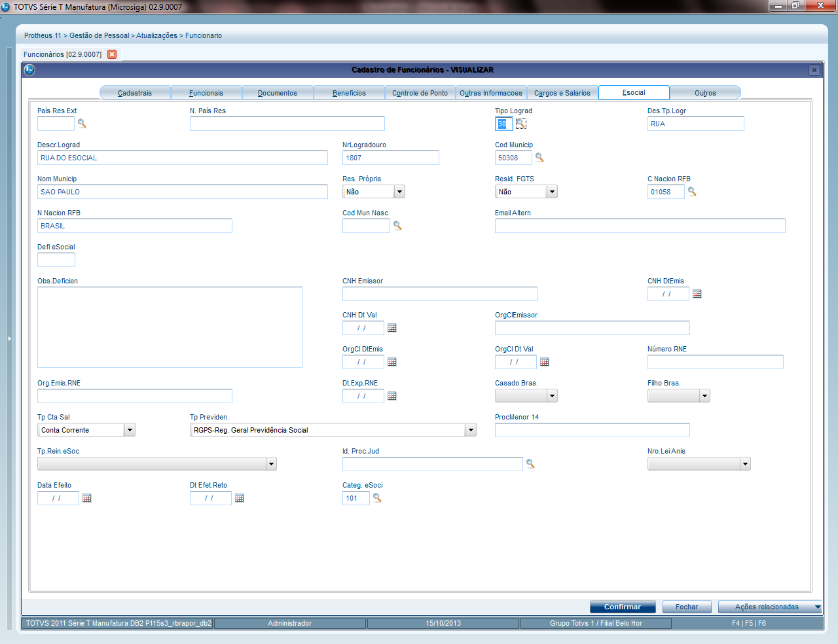This screenshot has height=644, width=838.
Task: Close the Cadastro de Funcionários dialog
Action: click(x=814, y=70)
